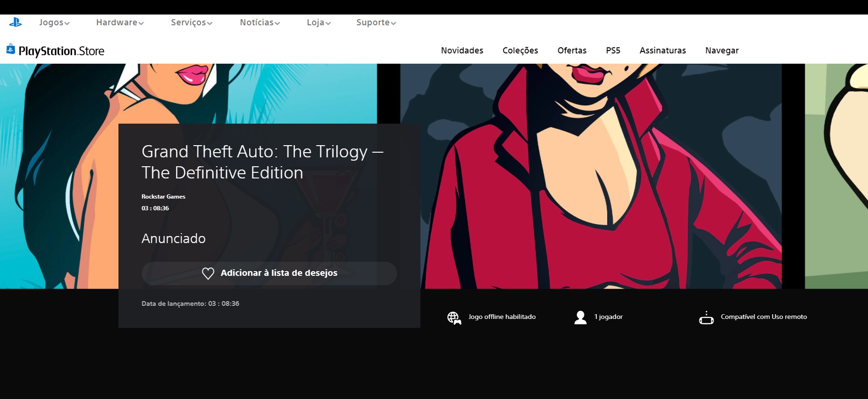
Task: Expand the Loja dropdown menu
Action: coord(319,22)
